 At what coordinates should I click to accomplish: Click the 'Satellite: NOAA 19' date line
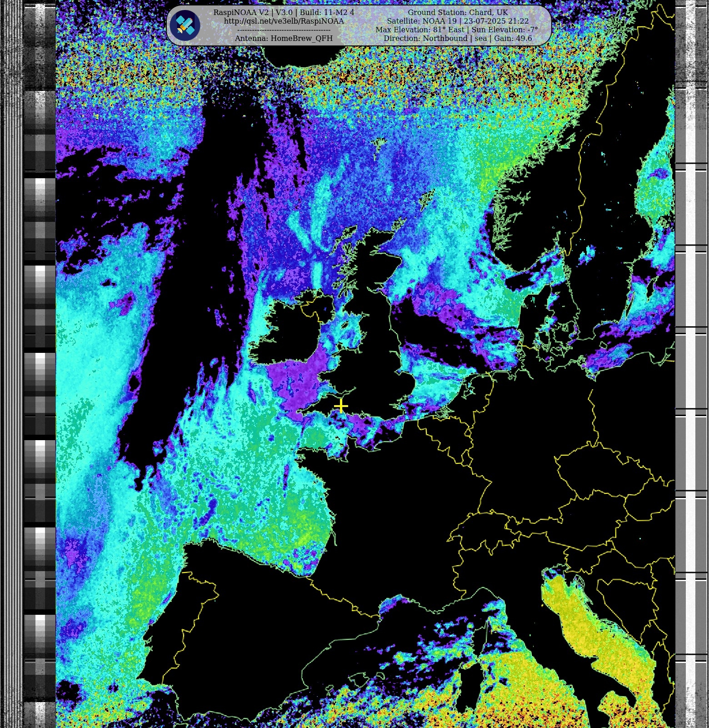point(458,21)
